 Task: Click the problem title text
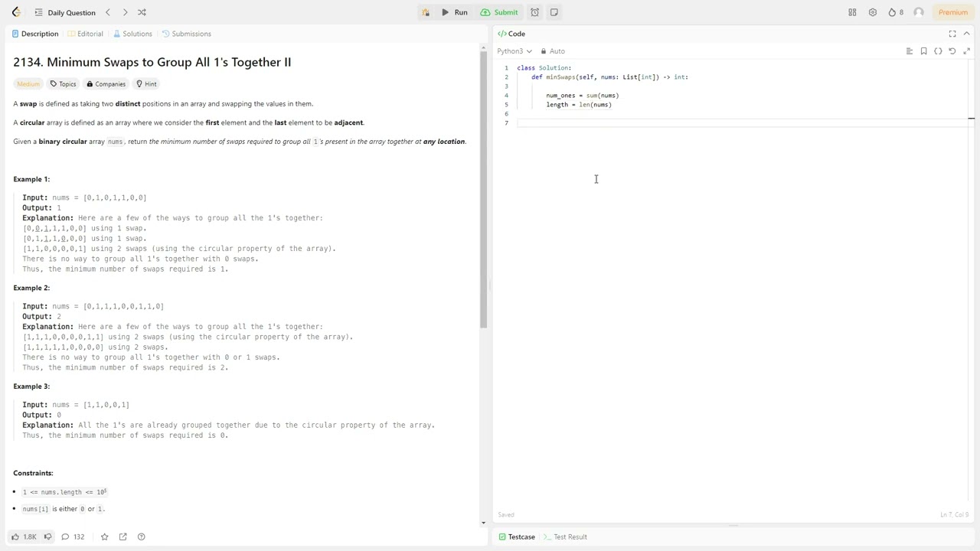click(152, 62)
